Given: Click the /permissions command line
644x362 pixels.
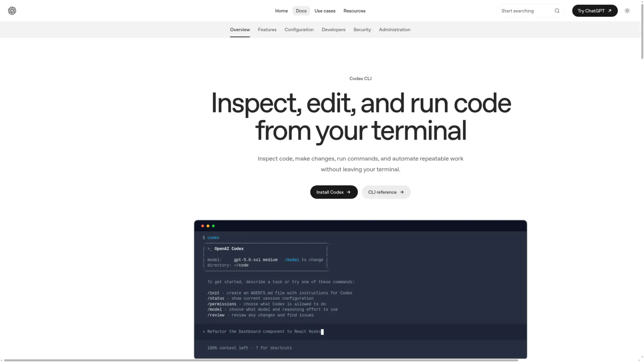Looking at the screenshot, I should [x=266, y=304].
